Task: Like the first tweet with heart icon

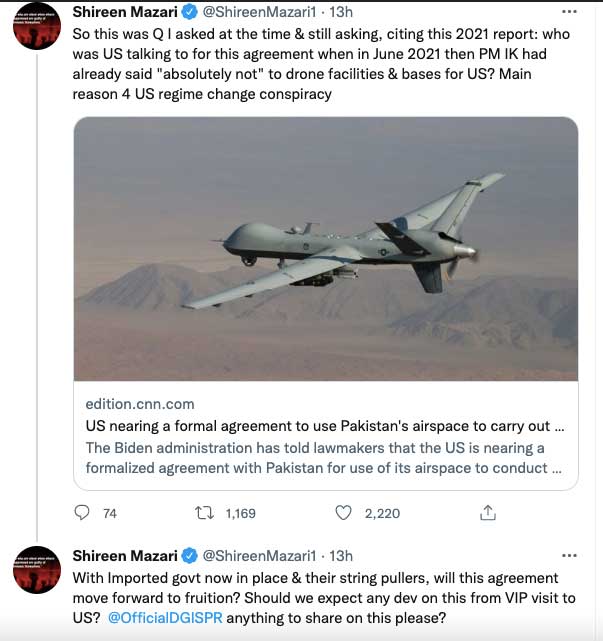Action: (x=343, y=513)
